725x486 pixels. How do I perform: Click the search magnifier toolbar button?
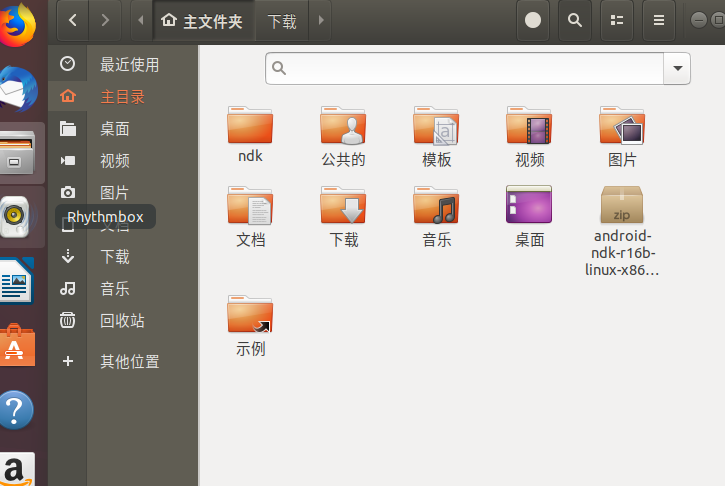[x=575, y=20]
